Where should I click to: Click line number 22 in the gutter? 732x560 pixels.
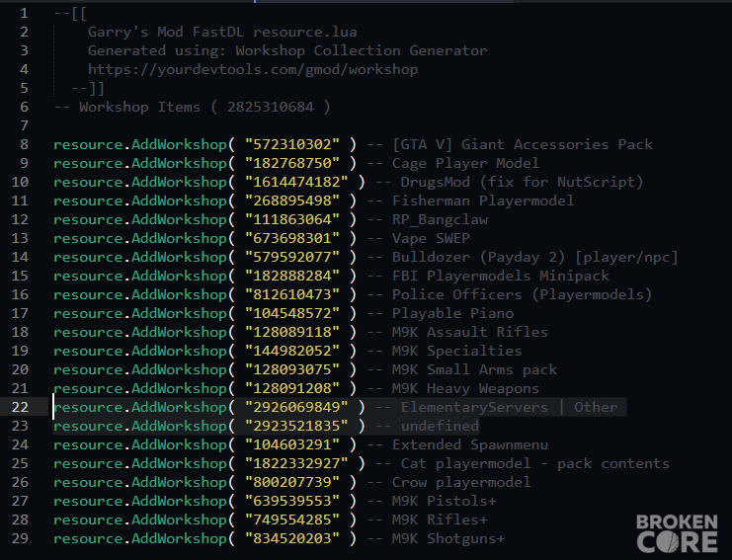pyautogui.click(x=20, y=407)
